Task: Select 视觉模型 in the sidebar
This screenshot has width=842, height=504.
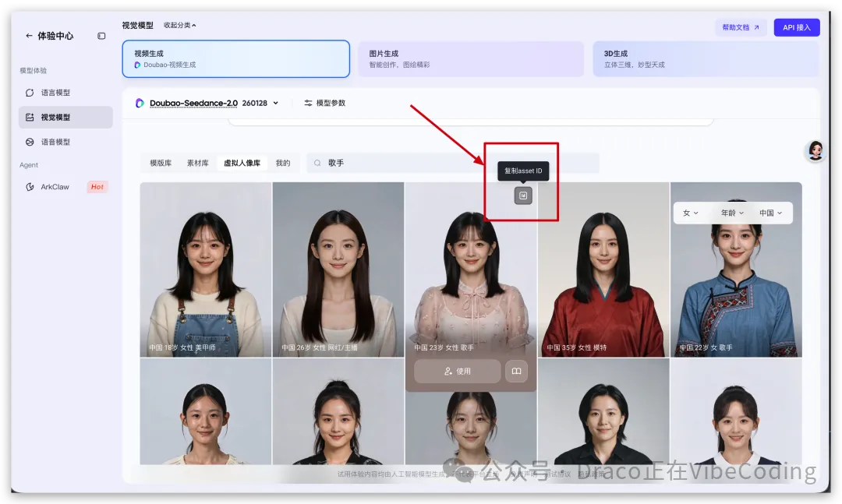Action: (65, 117)
